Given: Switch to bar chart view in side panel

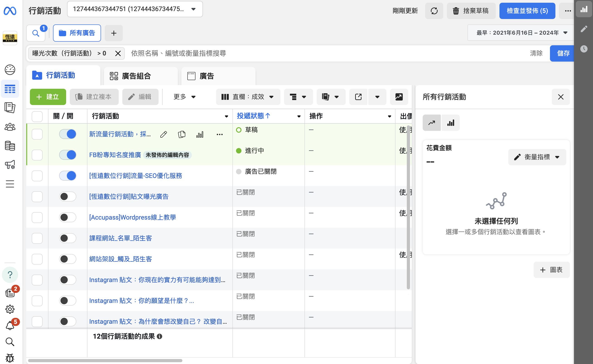Looking at the screenshot, I should coord(450,123).
